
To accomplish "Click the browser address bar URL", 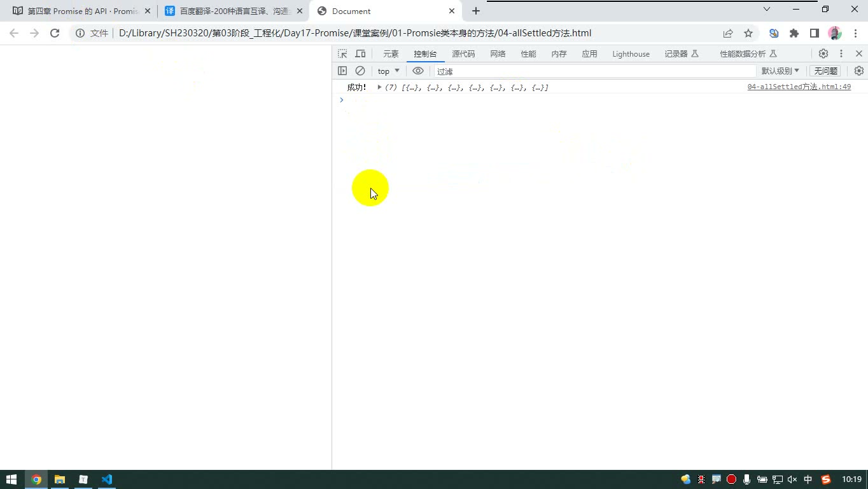I will coord(355,33).
